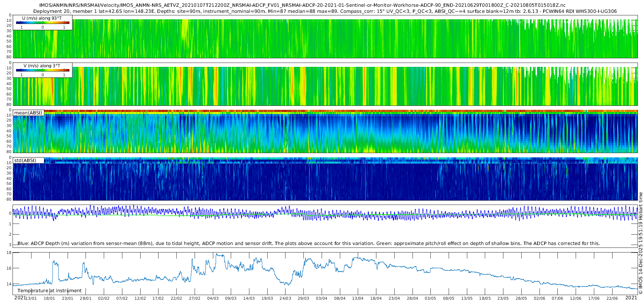
Task: Click the Deployment 20 metadata line
Action: tap(325, 11)
